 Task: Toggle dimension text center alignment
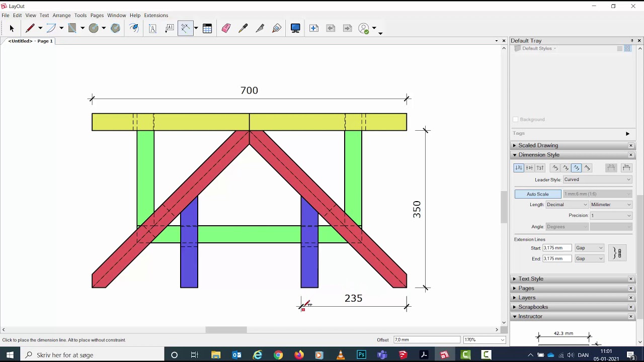coord(529,168)
